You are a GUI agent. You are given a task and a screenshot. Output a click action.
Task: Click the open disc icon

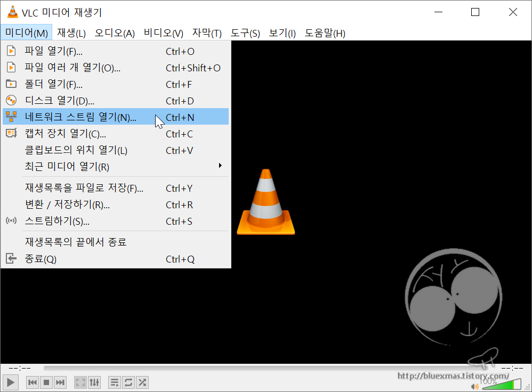coord(11,100)
